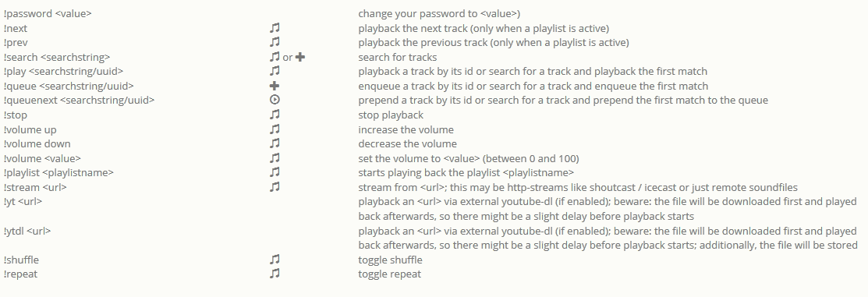Click the 'stop playback' description
Image resolution: width=868 pixels, height=297 pixels.
point(391,115)
